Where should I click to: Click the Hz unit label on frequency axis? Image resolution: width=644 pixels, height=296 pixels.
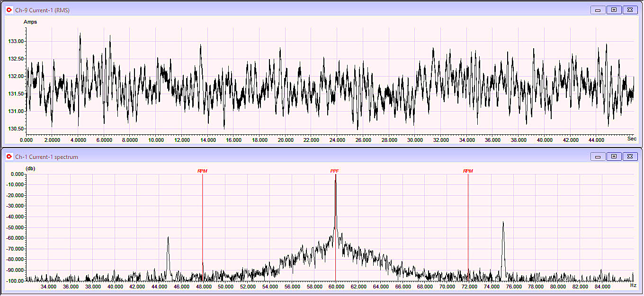[x=633, y=285]
